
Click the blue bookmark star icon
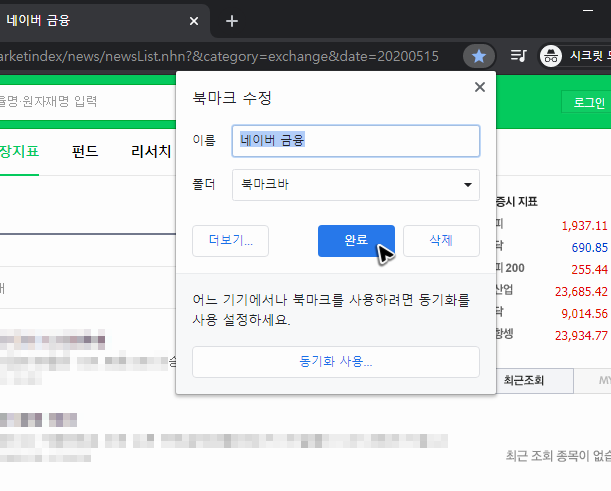pyautogui.click(x=479, y=57)
